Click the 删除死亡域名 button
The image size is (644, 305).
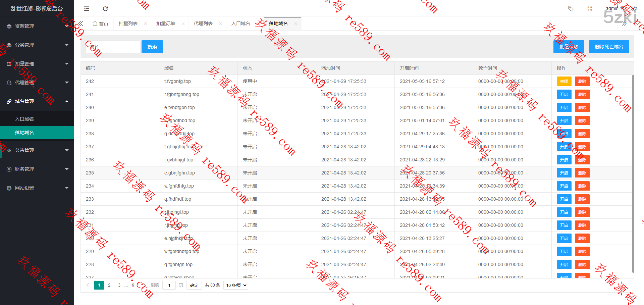pyautogui.click(x=609, y=47)
